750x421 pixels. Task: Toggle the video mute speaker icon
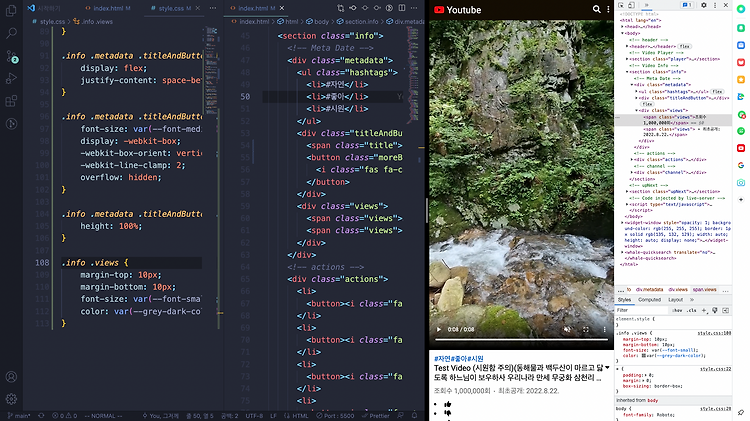(567, 329)
